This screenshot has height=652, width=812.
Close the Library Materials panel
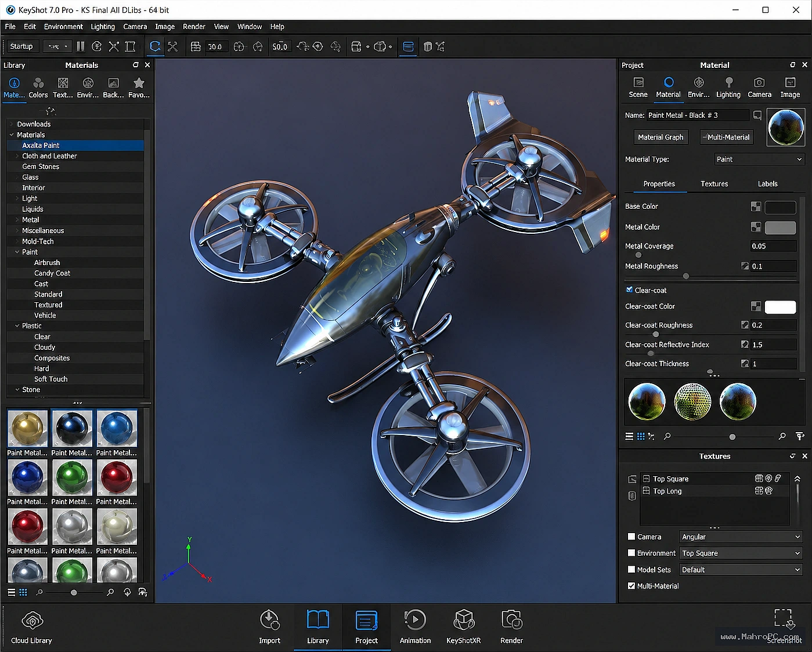coord(147,65)
